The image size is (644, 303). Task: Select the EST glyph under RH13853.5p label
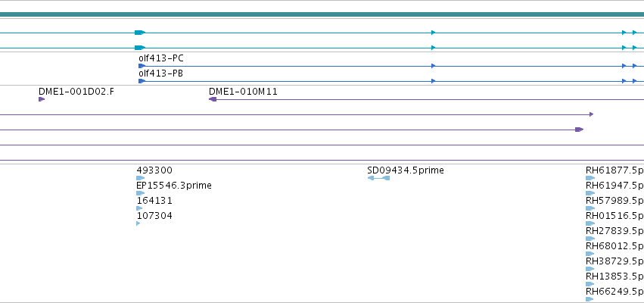[x=590, y=285]
